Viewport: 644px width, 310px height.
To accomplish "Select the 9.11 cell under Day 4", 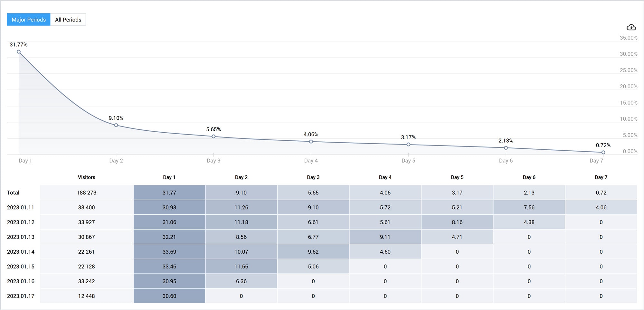I will [x=385, y=237].
